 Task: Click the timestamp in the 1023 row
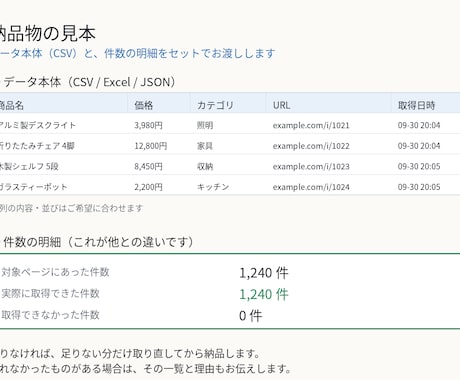pos(419,166)
